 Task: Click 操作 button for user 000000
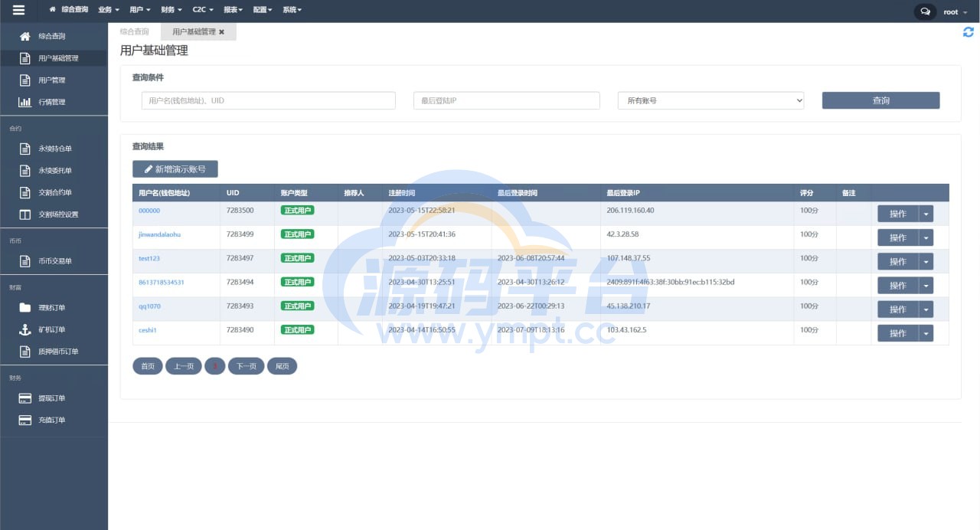coord(898,214)
